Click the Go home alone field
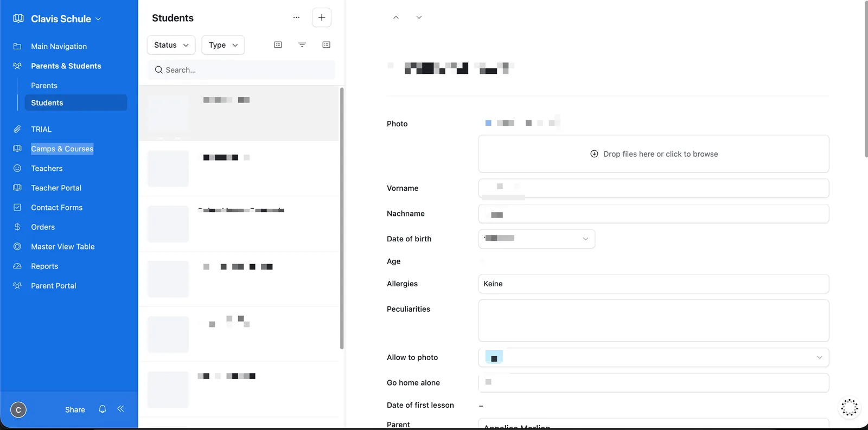This screenshot has width=868, height=430. tap(654, 382)
